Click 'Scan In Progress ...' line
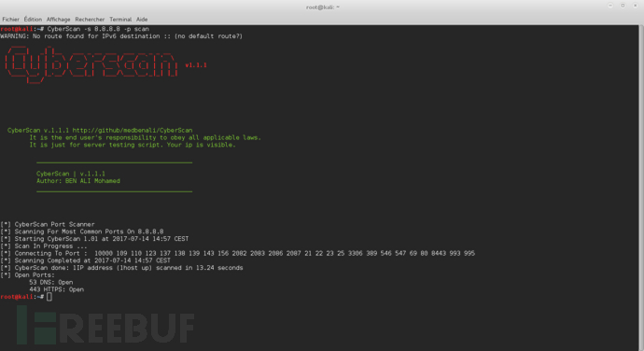 point(44,246)
